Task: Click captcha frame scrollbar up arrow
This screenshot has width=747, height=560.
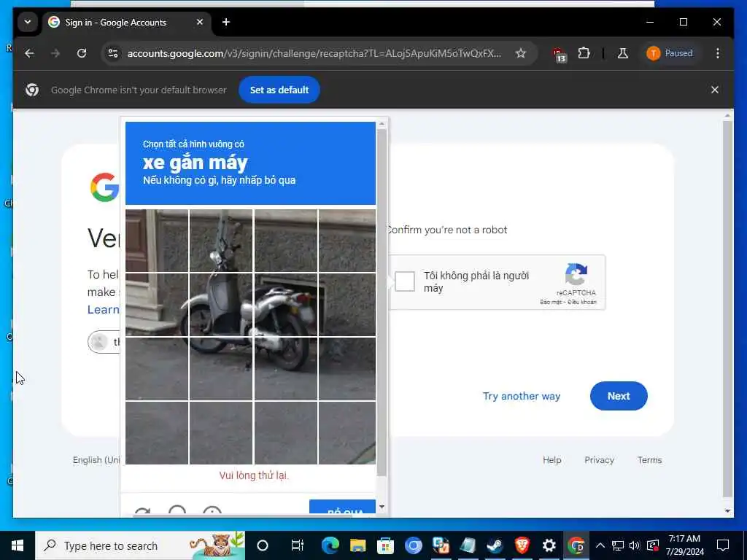Action: click(382, 124)
